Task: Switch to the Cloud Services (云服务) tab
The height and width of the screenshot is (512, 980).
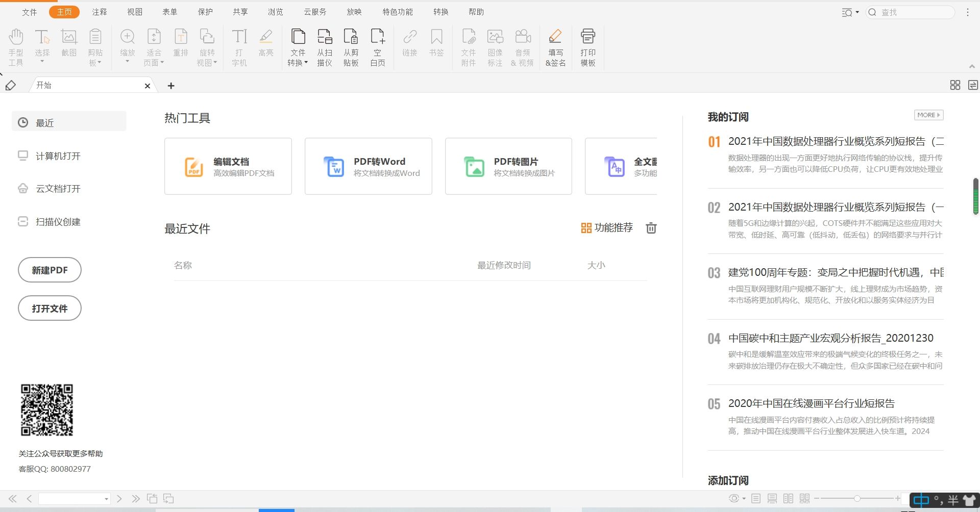Action: point(315,12)
